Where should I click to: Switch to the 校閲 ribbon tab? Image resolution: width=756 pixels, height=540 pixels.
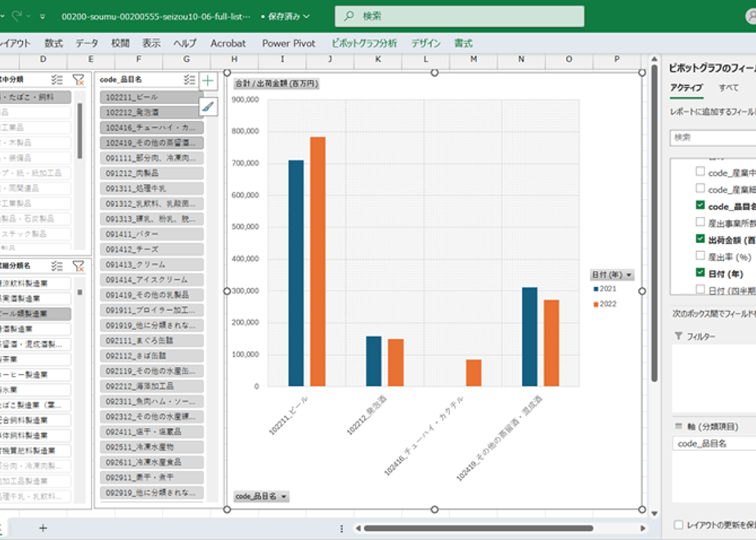(120, 43)
